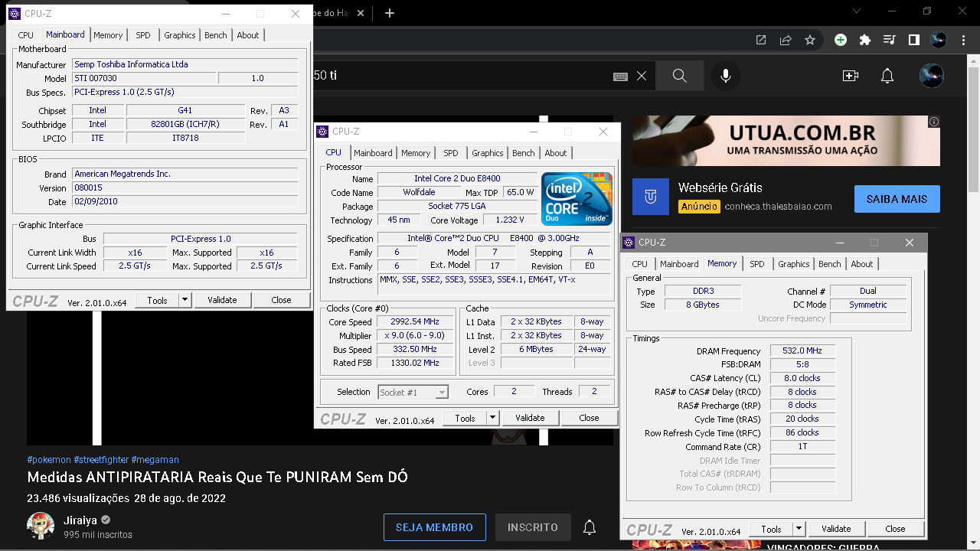
Task: Open Mainboard tab in the Memory window
Action: pos(679,264)
